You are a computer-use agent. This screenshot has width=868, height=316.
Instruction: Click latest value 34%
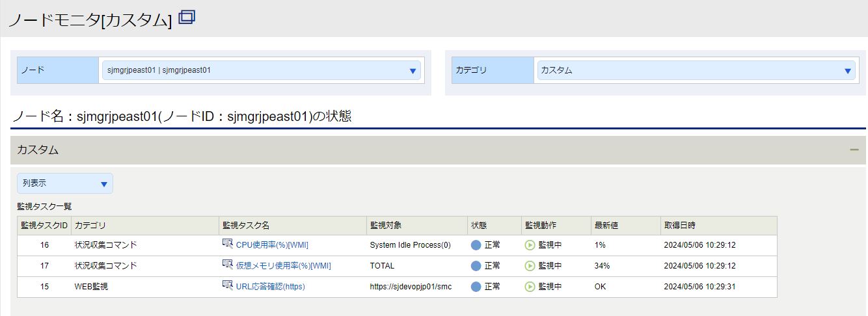602,266
